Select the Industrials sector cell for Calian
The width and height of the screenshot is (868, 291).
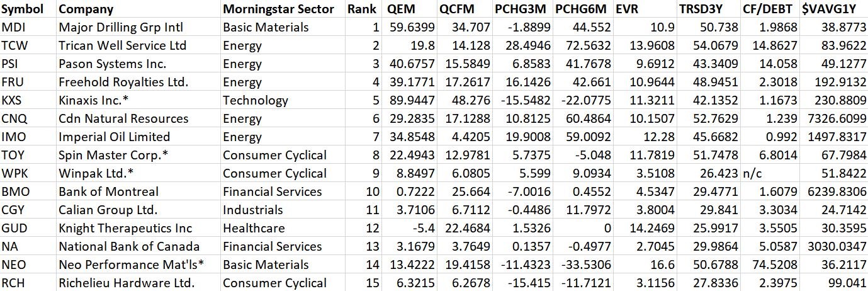253,210
